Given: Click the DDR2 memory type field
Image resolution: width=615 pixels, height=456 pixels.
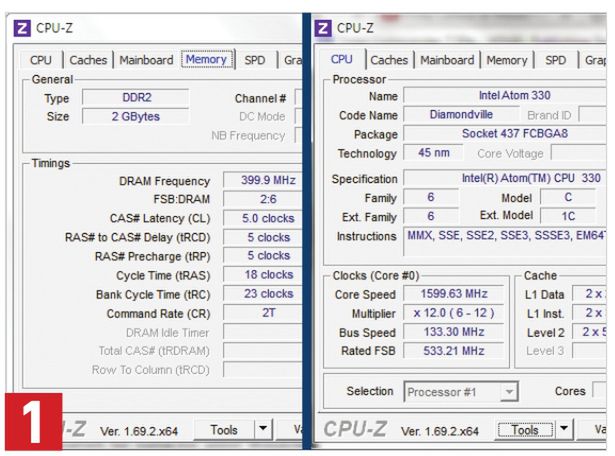Looking at the screenshot, I should [136, 97].
